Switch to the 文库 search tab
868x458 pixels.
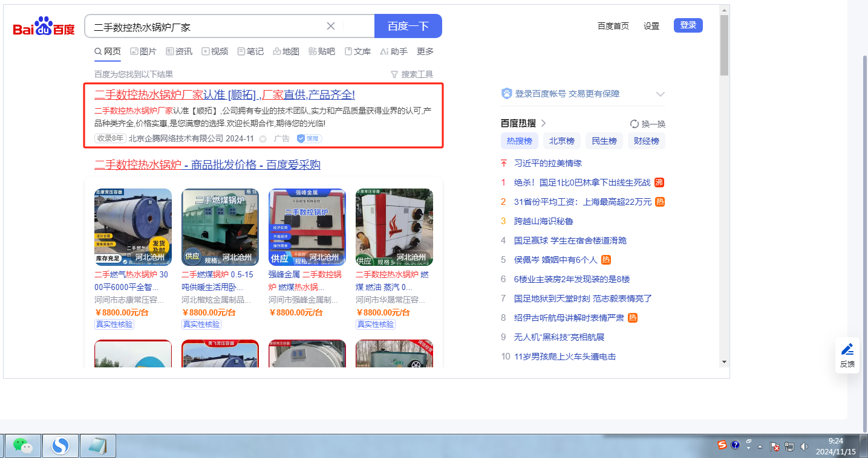pyautogui.click(x=357, y=51)
